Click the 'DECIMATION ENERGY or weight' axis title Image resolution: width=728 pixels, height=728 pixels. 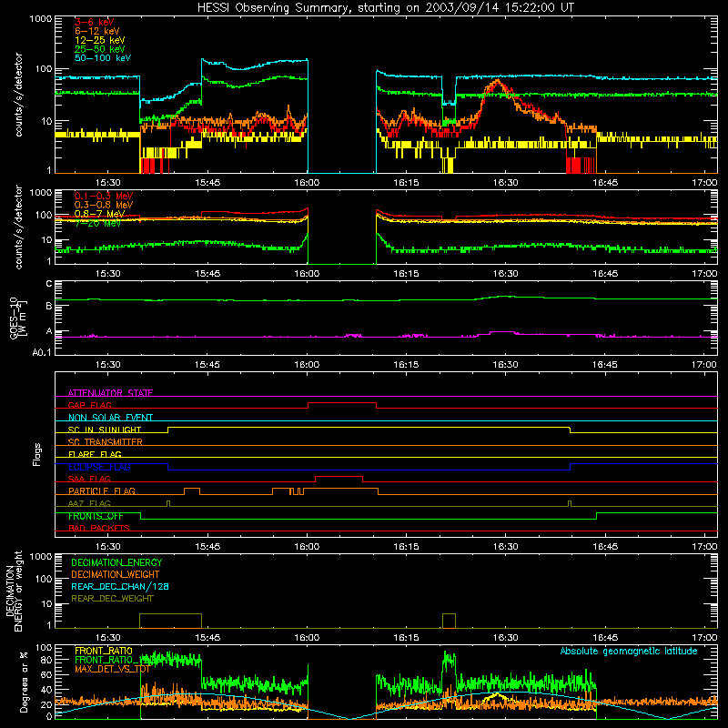pos(14,591)
